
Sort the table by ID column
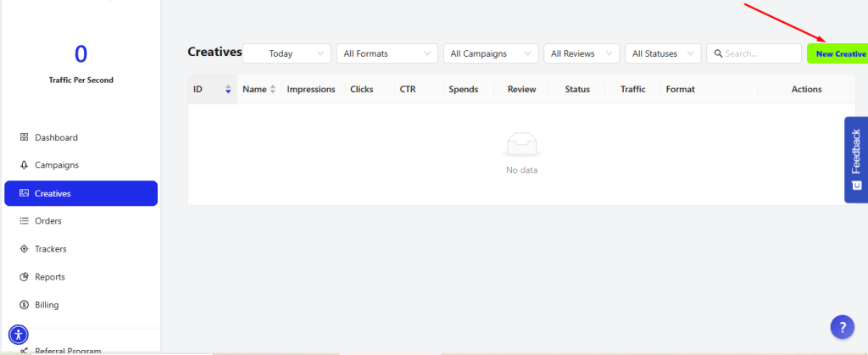228,89
